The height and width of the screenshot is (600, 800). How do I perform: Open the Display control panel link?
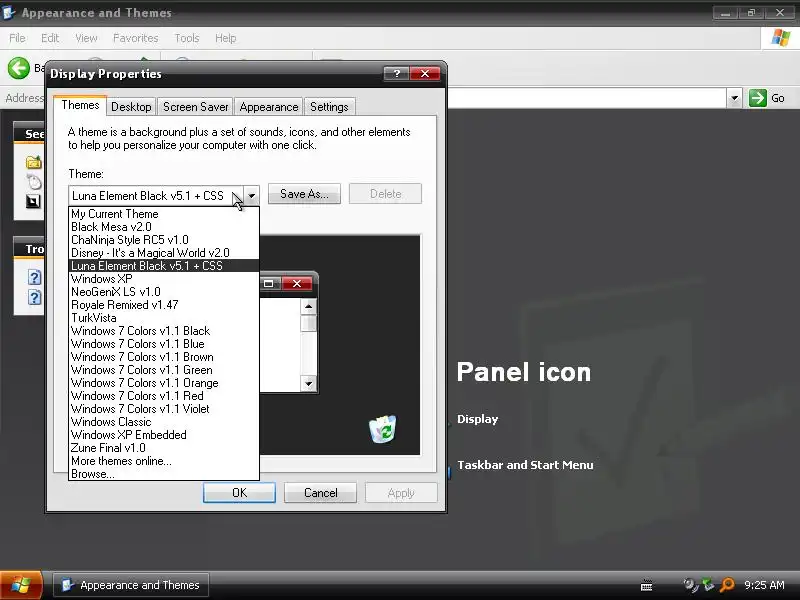[477, 419]
